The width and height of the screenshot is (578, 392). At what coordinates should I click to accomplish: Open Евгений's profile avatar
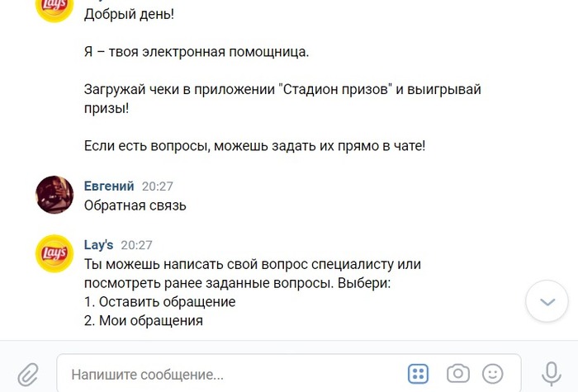[55, 195]
